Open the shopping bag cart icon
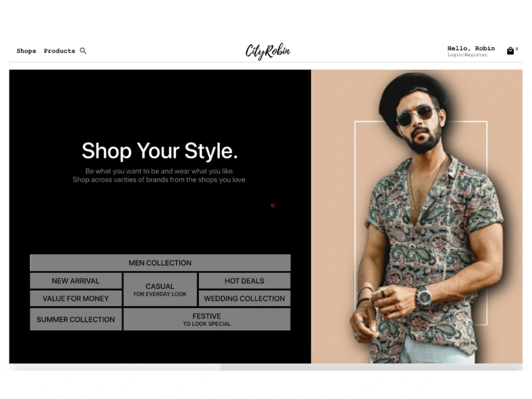The image size is (532, 399). click(x=510, y=51)
